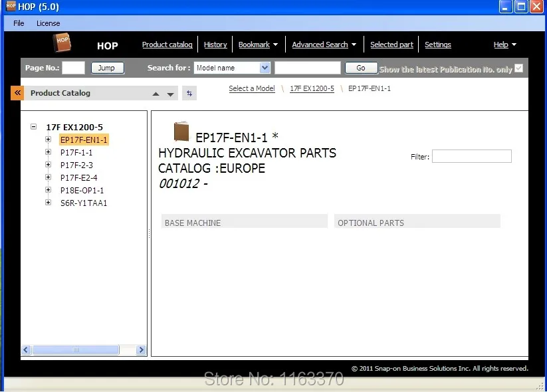Open the History page
Image resolution: width=547 pixels, height=392 pixels.
coord(215,45)
